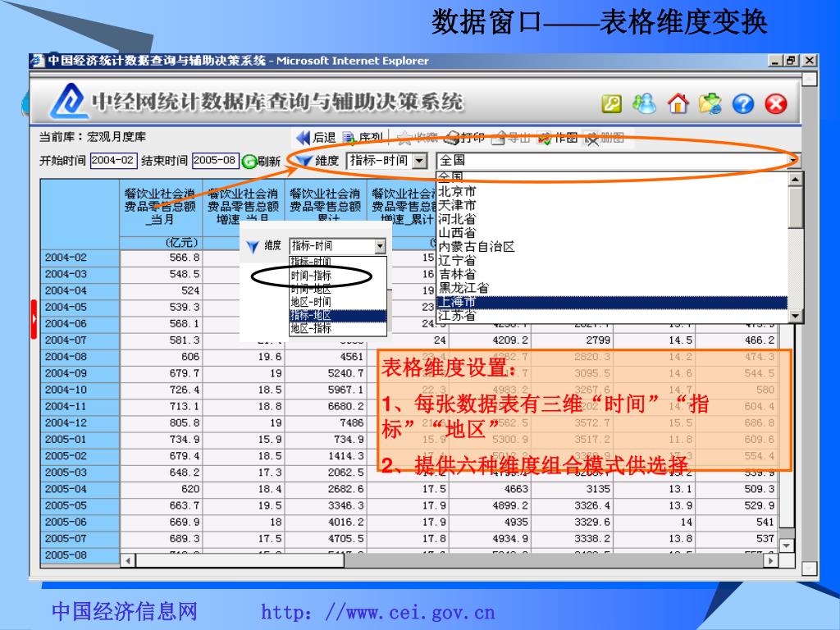Focus the 开始时间 input field 2004-02
This screenshot has width=840, height=630.
point(113,160)
